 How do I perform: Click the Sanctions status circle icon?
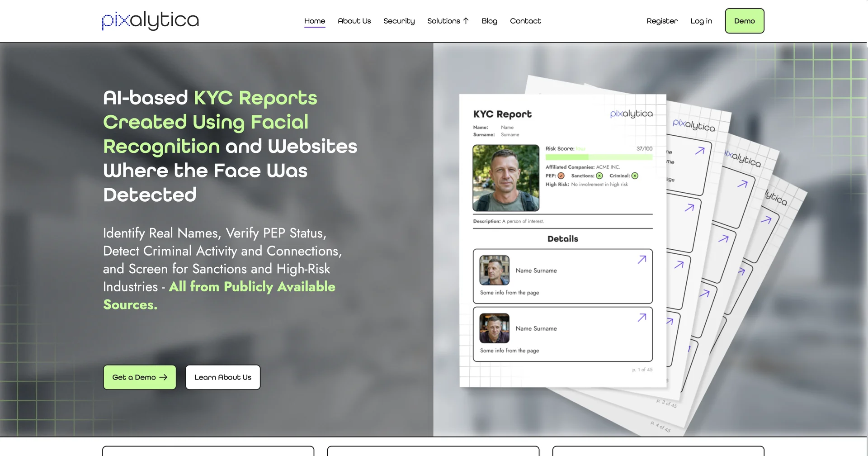pyautogui.click(x=599, y=176)
